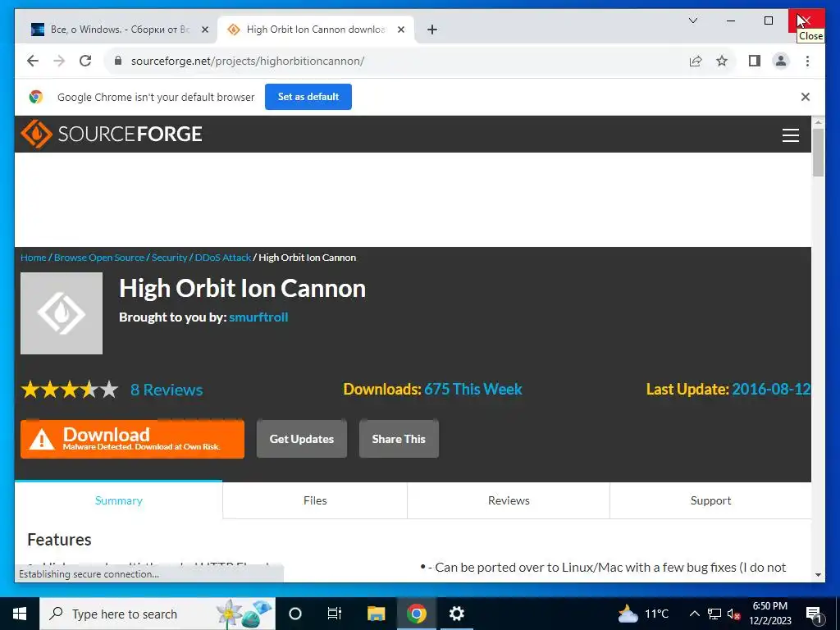Expand the tab search chevron

[x=692, y=21]
